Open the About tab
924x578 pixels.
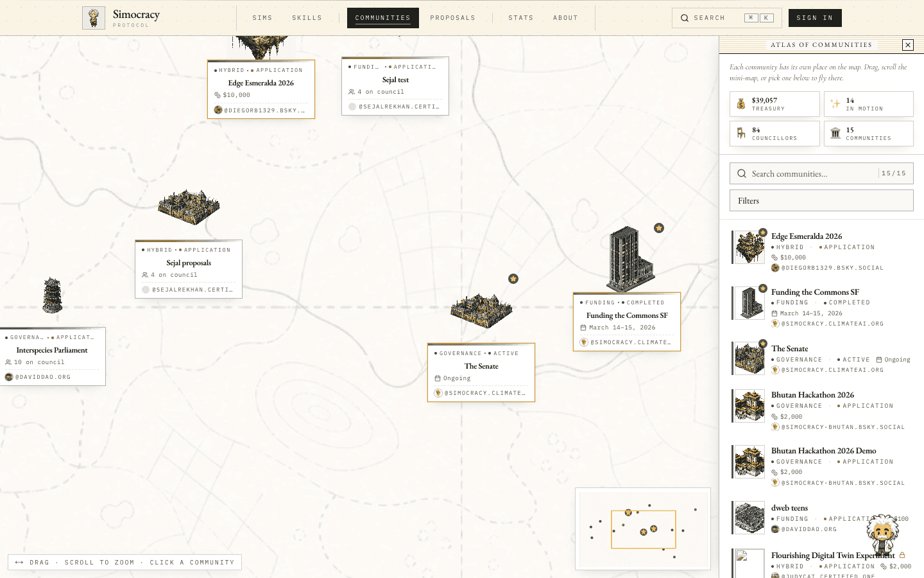565,18
